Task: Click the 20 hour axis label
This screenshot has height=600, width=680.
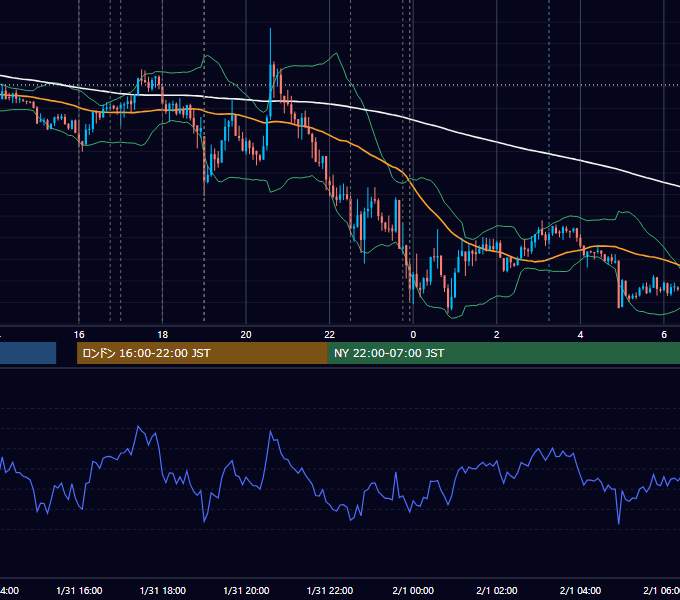Action: pyautogui.click(x=246, y=335)
